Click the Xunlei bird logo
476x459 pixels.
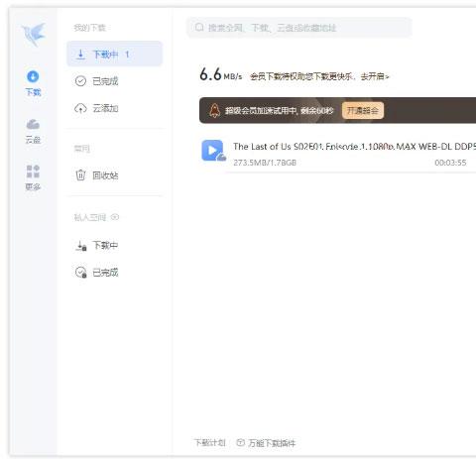[x=34, y=34]
